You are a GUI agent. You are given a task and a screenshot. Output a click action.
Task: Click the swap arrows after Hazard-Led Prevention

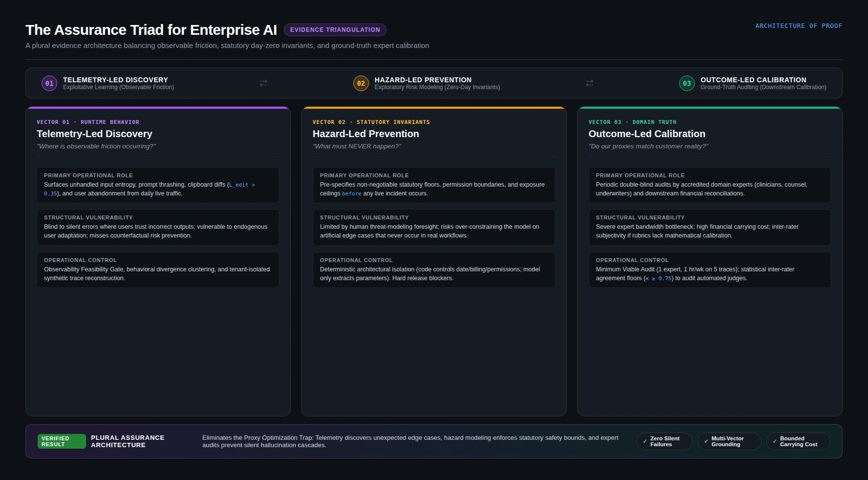[x=590, y=83]
